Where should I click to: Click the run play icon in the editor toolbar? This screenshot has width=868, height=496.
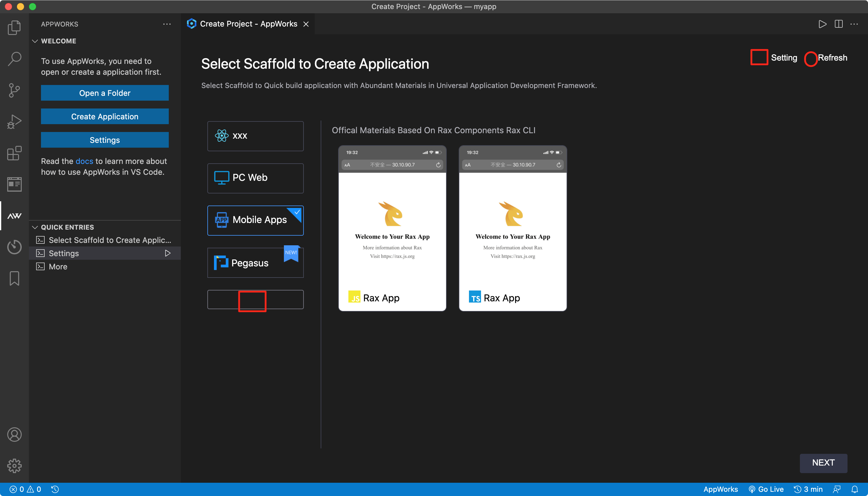coord(822,24)
